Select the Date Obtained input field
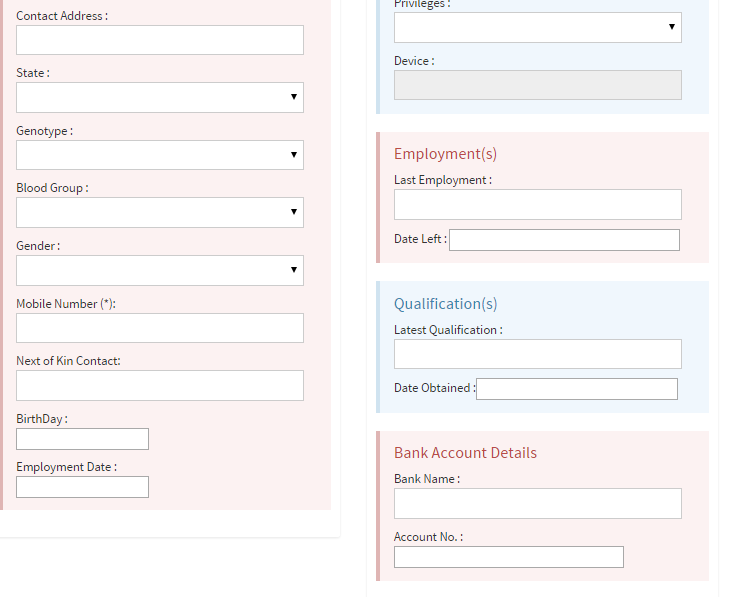Screen dimensions: 734x597 pyautogui.click(x=576, y=389)
